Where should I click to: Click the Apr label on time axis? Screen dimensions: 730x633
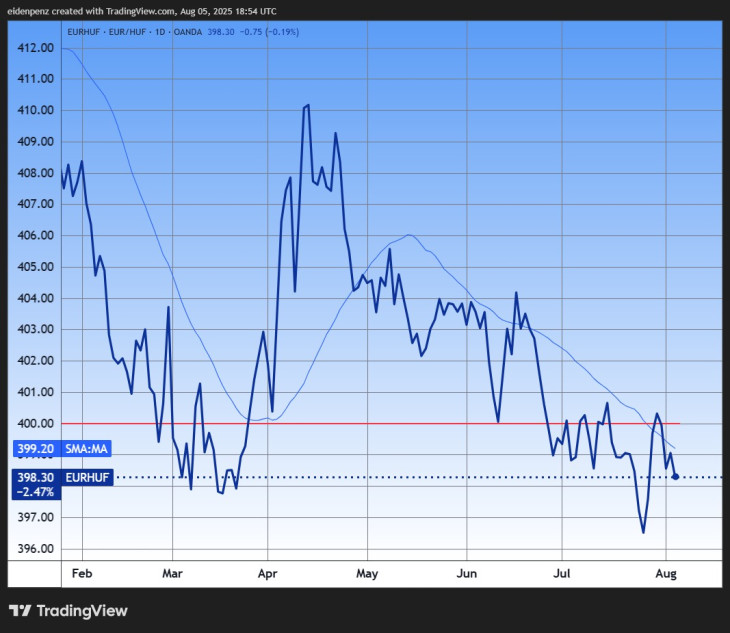[268, 573]
